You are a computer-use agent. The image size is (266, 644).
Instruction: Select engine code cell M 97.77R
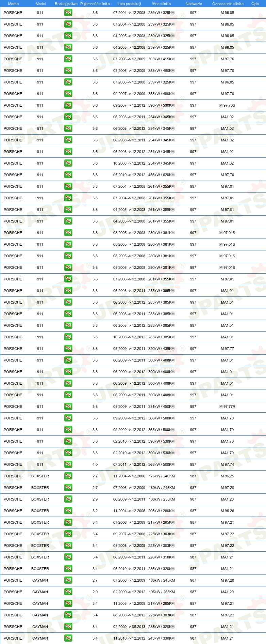(227, 407)
